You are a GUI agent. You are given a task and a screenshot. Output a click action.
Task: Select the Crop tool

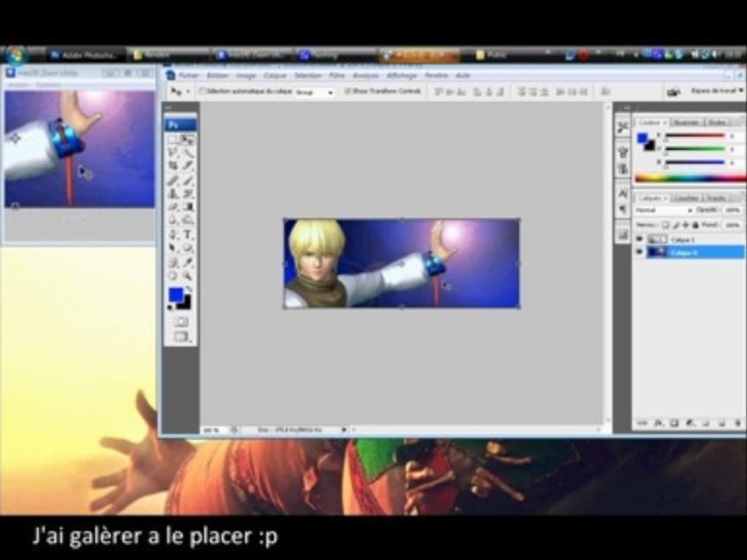(174, 166)
